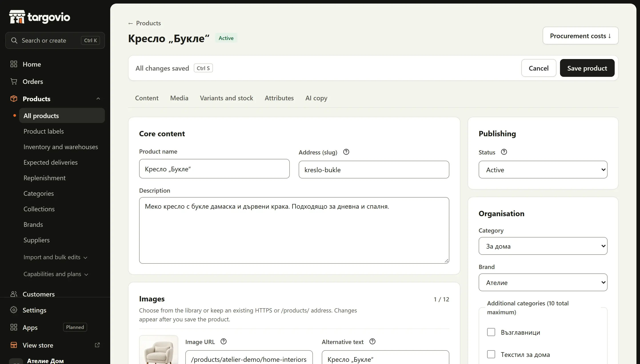Screen dimensions: 640x364
Task: Tick the Възглавници category checkbox
Action: click(491, 332)
